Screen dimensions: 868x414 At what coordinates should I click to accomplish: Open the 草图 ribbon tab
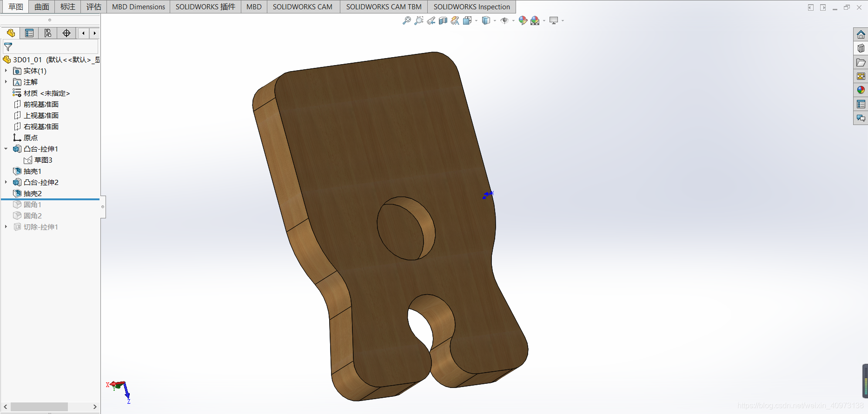click(15, 7)
